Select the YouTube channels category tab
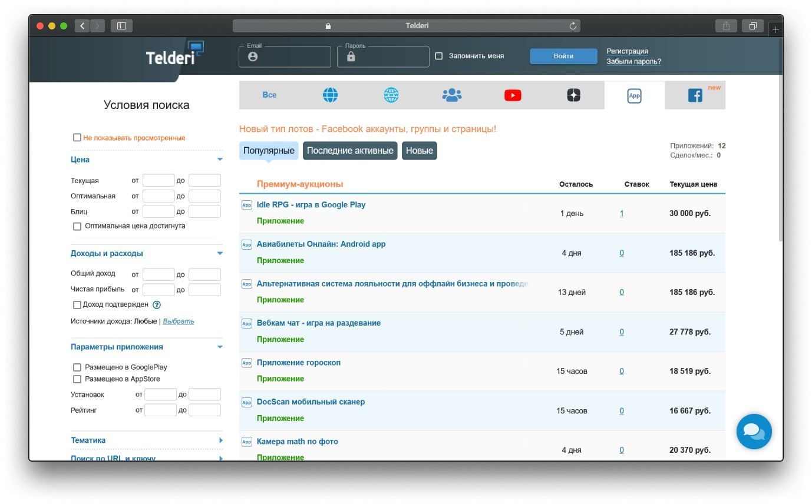The image size is (812, 504). pyautogui.click(x=513, y=95)
